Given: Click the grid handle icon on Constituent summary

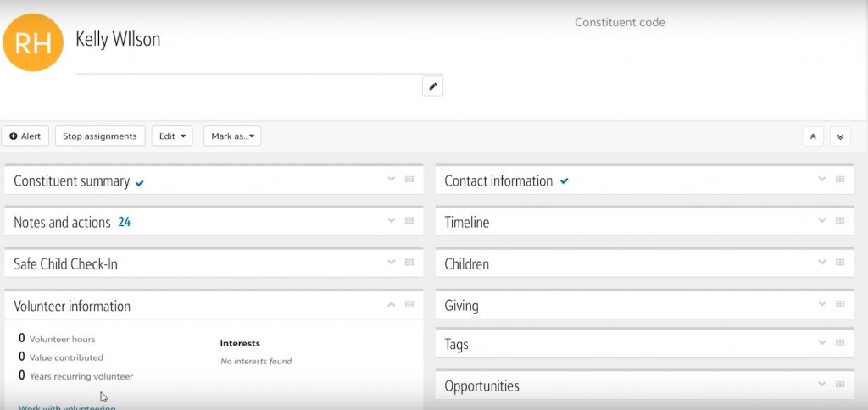Looking at the screenshot, I should (x=409, y=180).
